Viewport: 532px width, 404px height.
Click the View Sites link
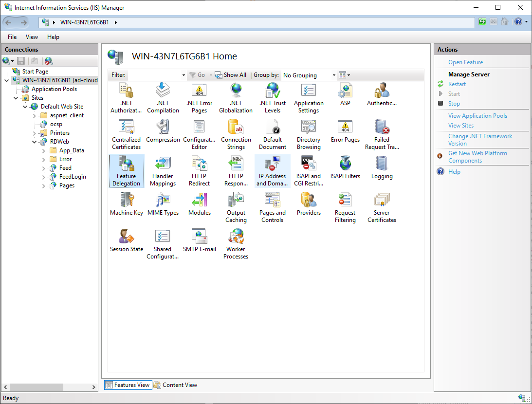tap(461, 125)
